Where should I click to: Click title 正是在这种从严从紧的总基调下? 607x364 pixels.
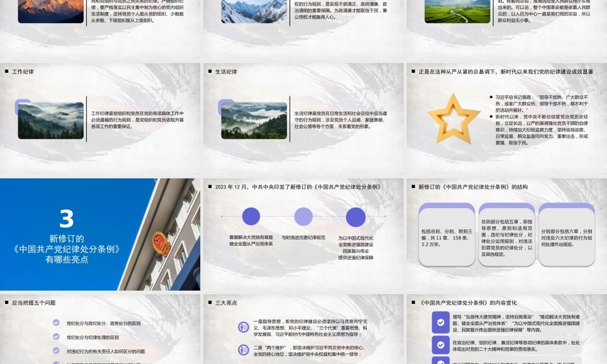[506, 72]
